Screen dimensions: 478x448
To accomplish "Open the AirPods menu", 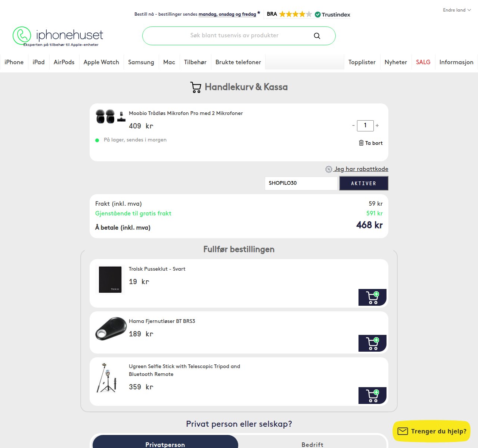I will (64, 62).
